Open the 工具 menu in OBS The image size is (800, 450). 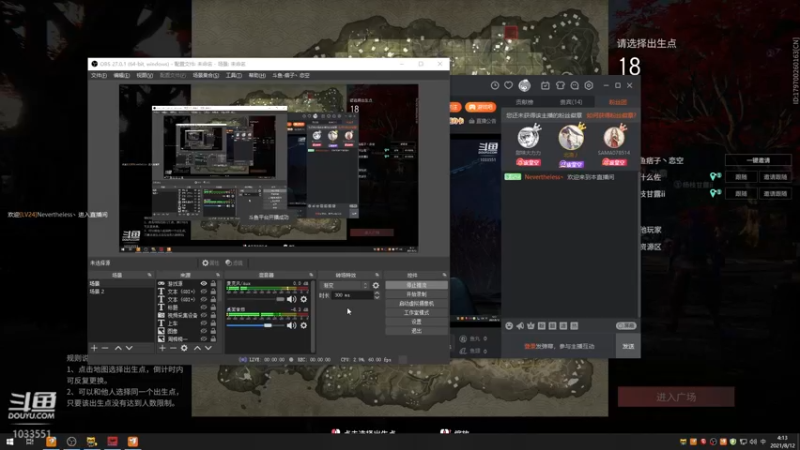pos(234,76)
